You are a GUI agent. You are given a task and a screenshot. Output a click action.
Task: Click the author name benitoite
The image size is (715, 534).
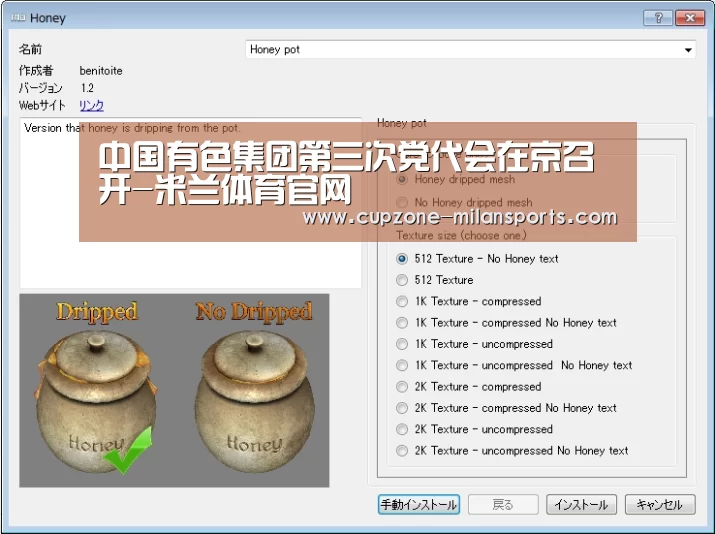tap(101, 71)
